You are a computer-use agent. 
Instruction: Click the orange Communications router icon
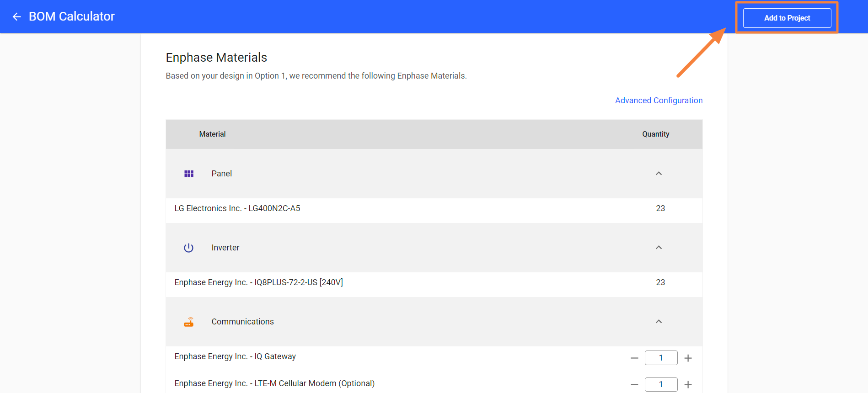pos(189,322)
